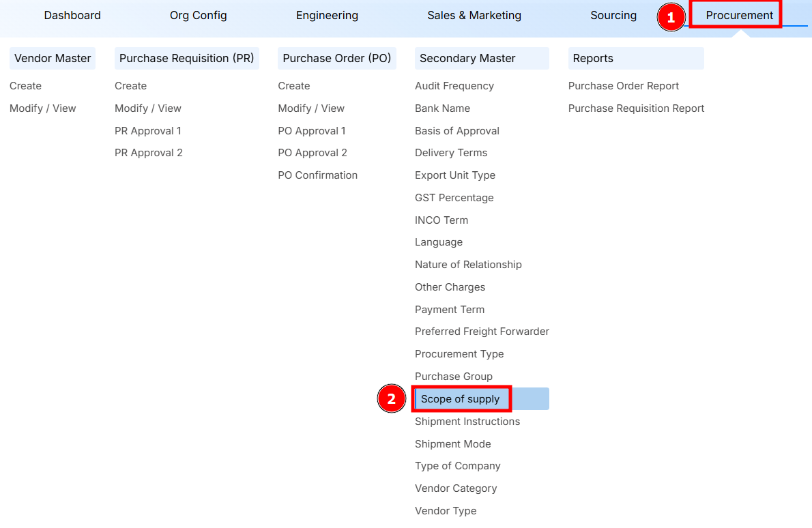Screen dimensions: 812x528
Task: Click the Sourcing top menu
Action: click(613, 15)
